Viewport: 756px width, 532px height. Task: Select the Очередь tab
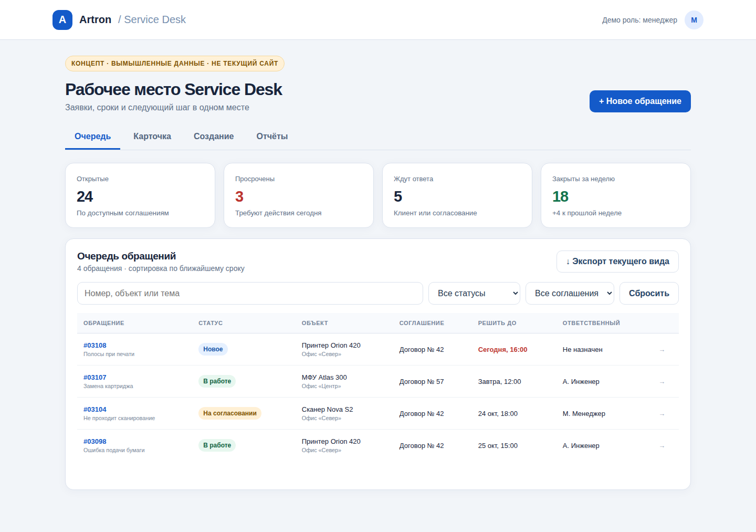click(x=92, y=137)
